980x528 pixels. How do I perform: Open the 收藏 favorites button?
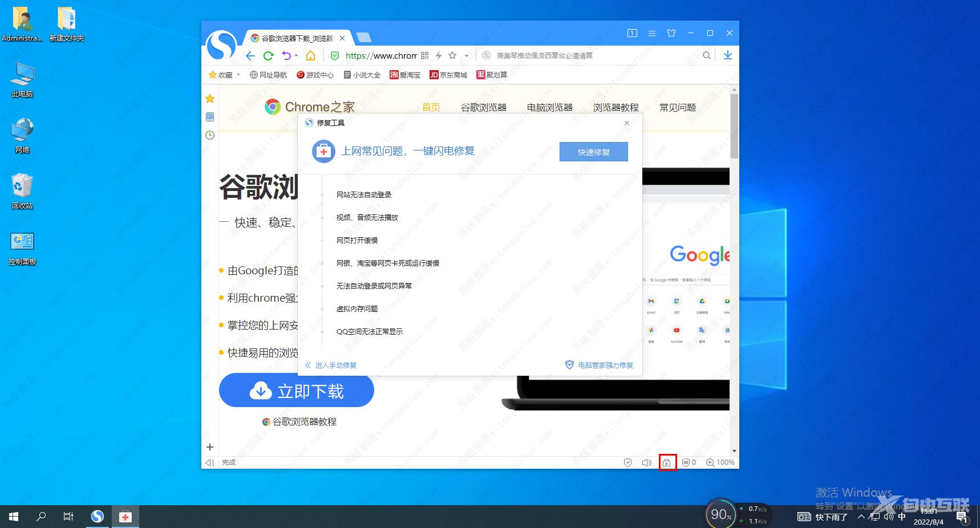click(x=220, y=75)
